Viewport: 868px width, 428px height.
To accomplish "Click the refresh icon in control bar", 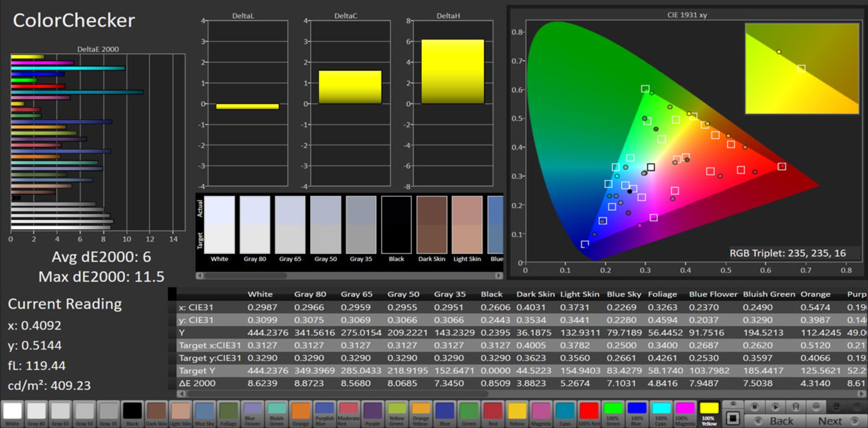I will [x=836, y=407].
